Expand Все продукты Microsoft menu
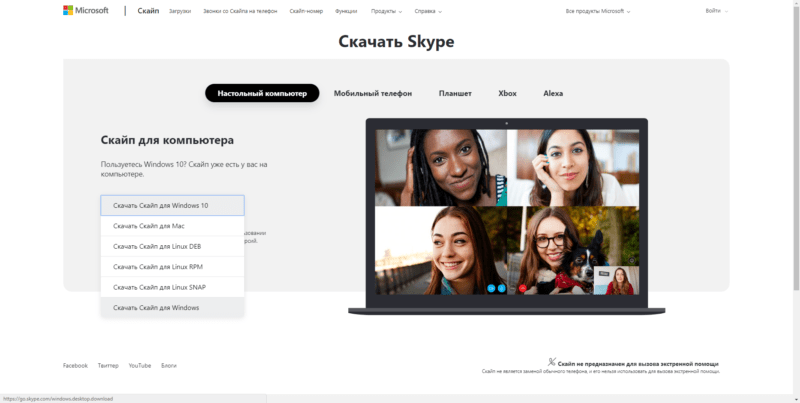Image resolution: width=800 pixels, height=403 pixels. pyautogui.click(x=598, y=11)
